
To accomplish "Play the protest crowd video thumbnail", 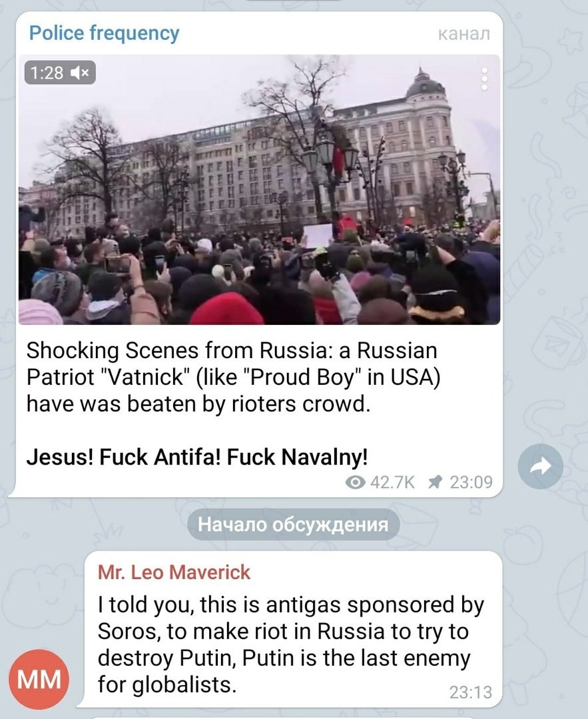I will 259,190.
